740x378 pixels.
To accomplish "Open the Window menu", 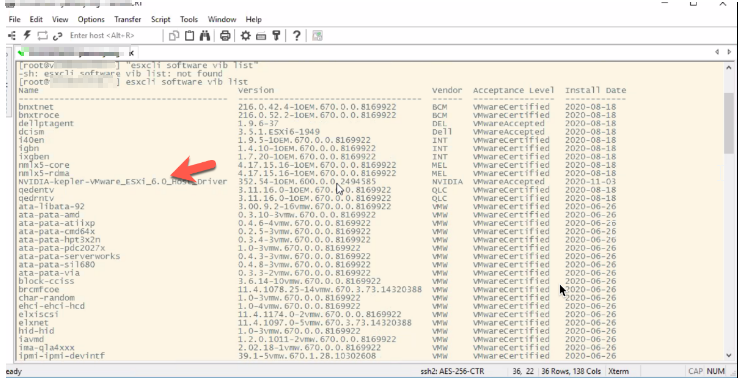I will click(x=222, y=19).
